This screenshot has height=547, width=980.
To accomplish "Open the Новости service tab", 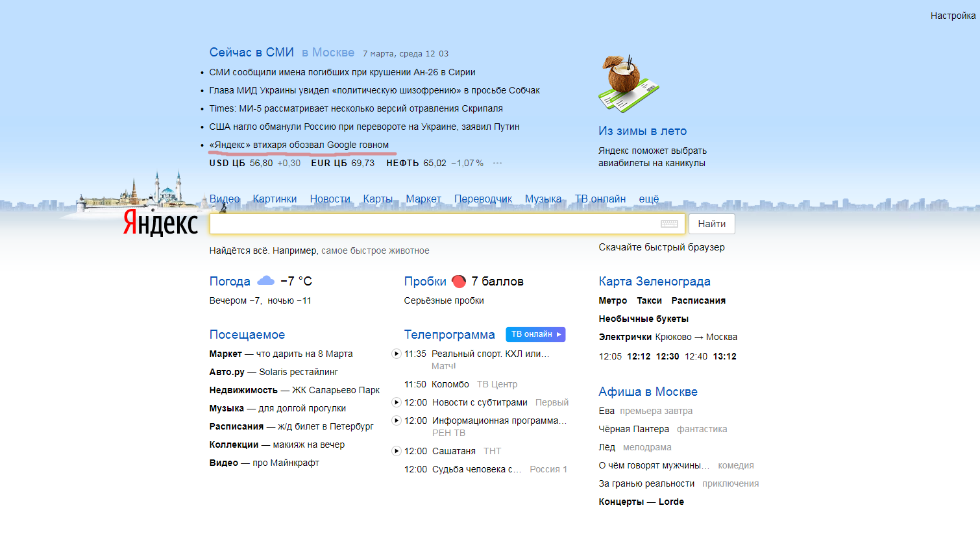I will click(x=330, y=199).
